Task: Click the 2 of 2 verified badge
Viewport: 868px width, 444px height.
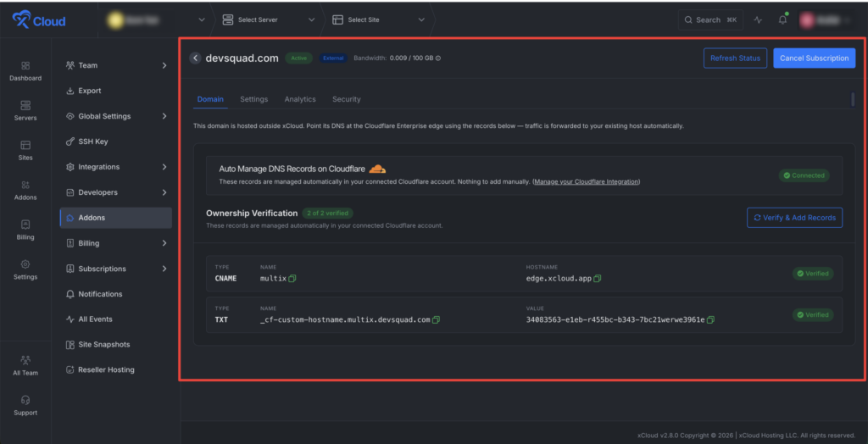Action: coord(328,214)
